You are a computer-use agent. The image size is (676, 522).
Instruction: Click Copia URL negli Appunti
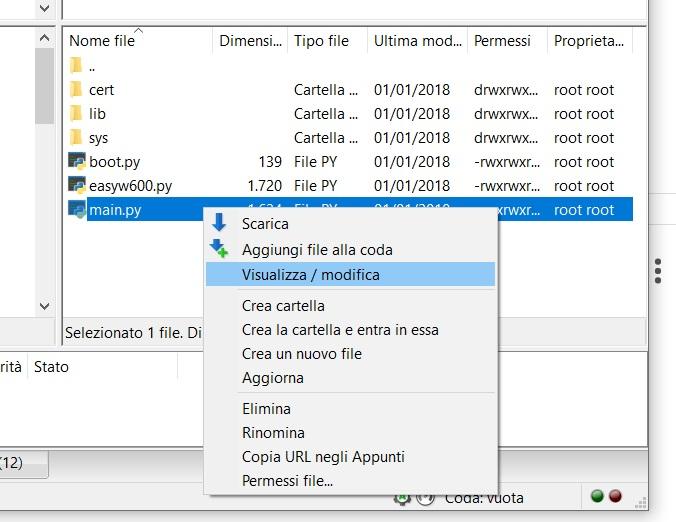point(350,457)
